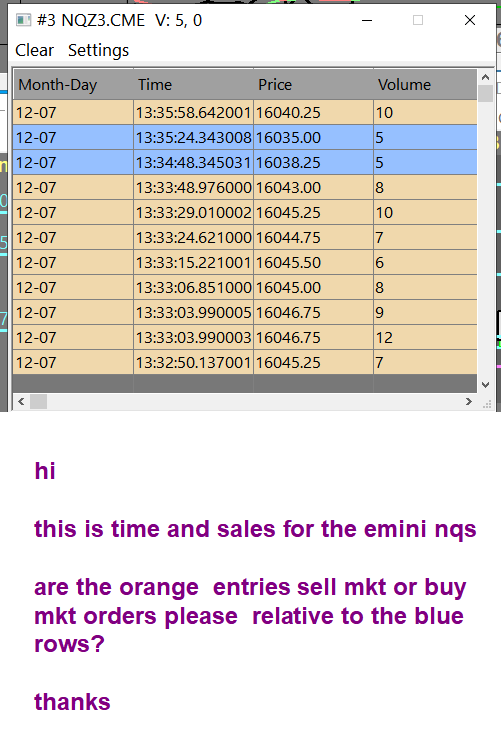Sort by the Price column header

[313, 85]
